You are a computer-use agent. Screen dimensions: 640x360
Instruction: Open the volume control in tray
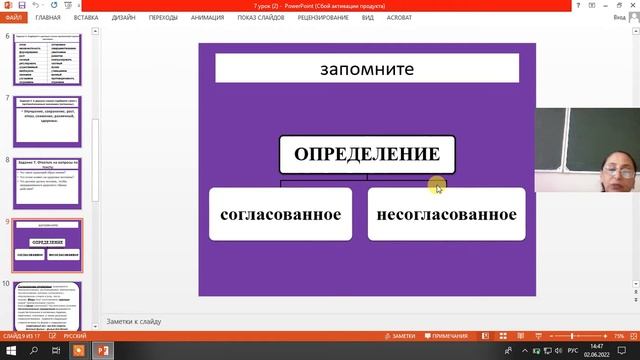[558, 351]
